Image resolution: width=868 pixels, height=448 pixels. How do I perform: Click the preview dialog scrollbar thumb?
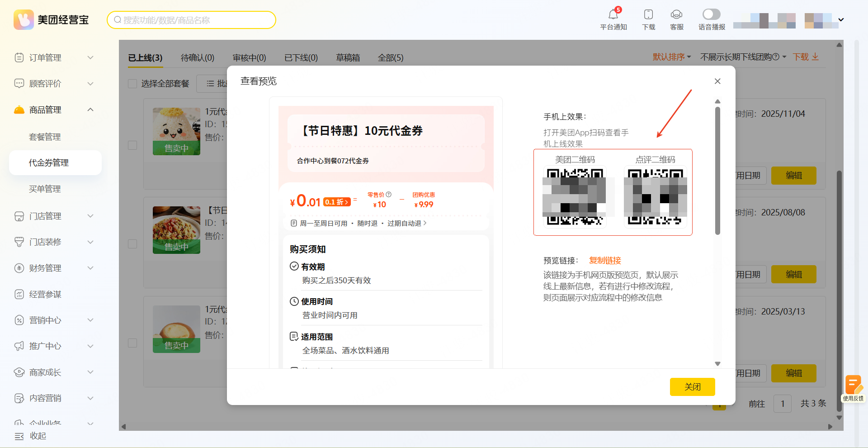(x=717, y=171)
